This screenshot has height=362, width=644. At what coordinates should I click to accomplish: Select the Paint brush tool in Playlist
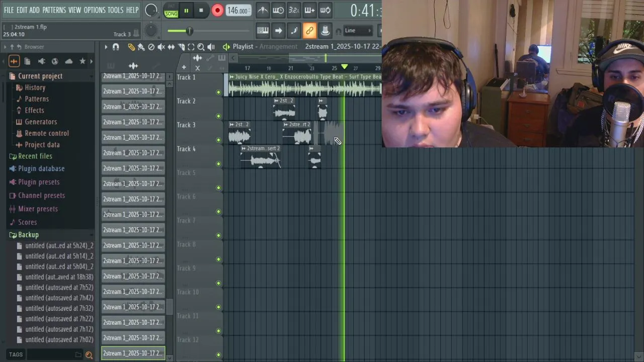pos(141,47)
